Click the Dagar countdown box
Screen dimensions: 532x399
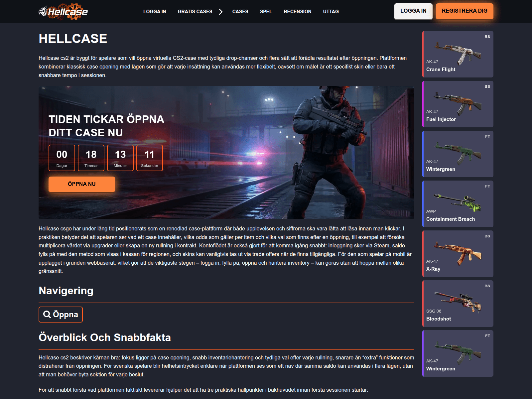pos(62,158)
